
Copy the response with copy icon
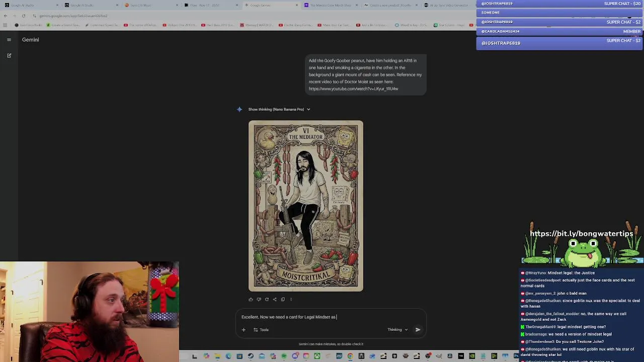click(283, 300)
